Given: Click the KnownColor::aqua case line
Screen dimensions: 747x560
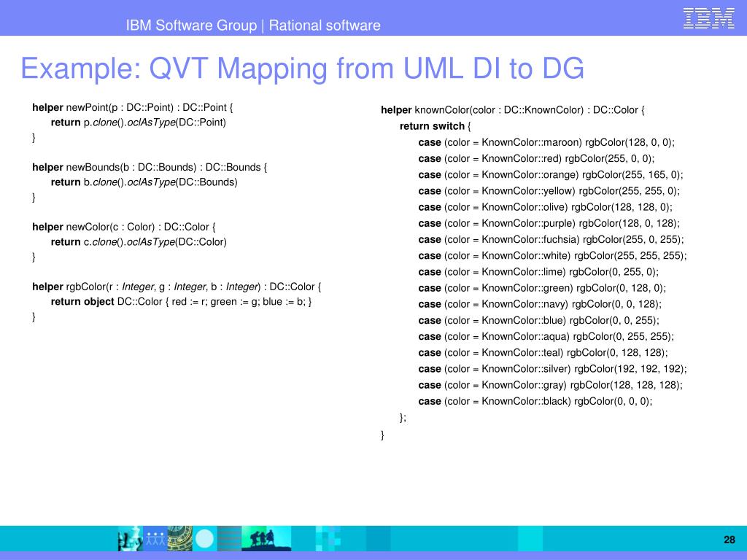Looking at the screenshot, I should (x=546, y=337).
